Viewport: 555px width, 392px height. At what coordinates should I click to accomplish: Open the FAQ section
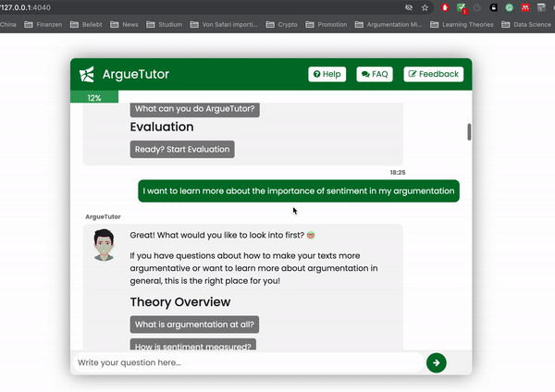click(376, 74)
